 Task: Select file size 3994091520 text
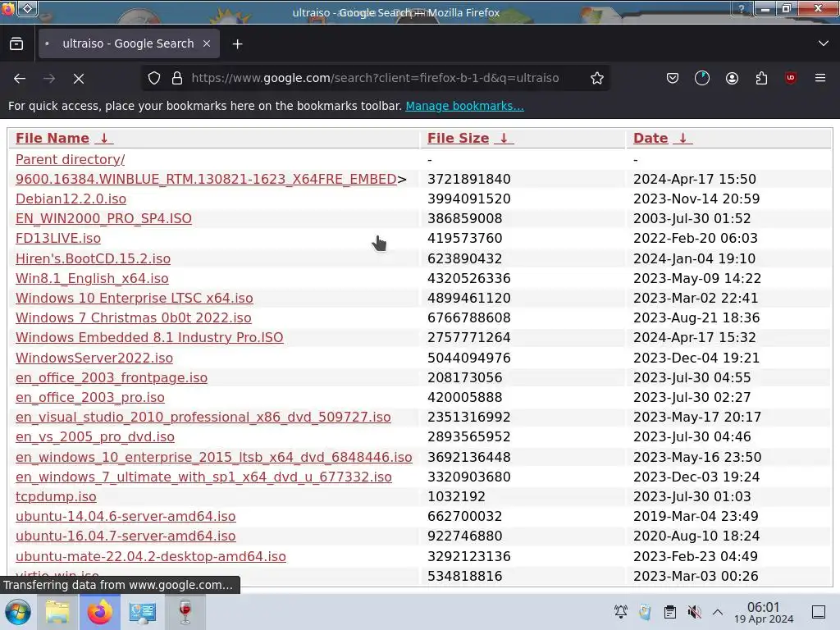point(468,199)
